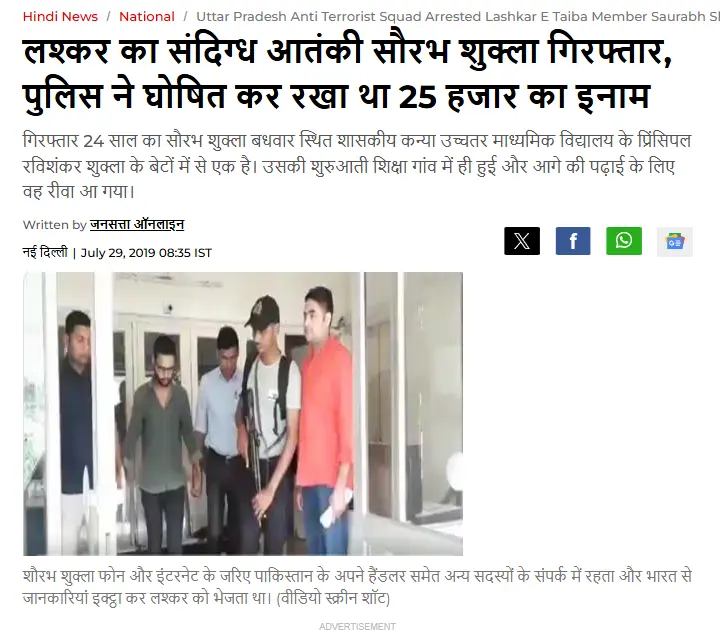Image resolution: width=720 pixels, height=630 pixels.
Task: Open the Hindi News breadcrumb
Action: (60, 17)
